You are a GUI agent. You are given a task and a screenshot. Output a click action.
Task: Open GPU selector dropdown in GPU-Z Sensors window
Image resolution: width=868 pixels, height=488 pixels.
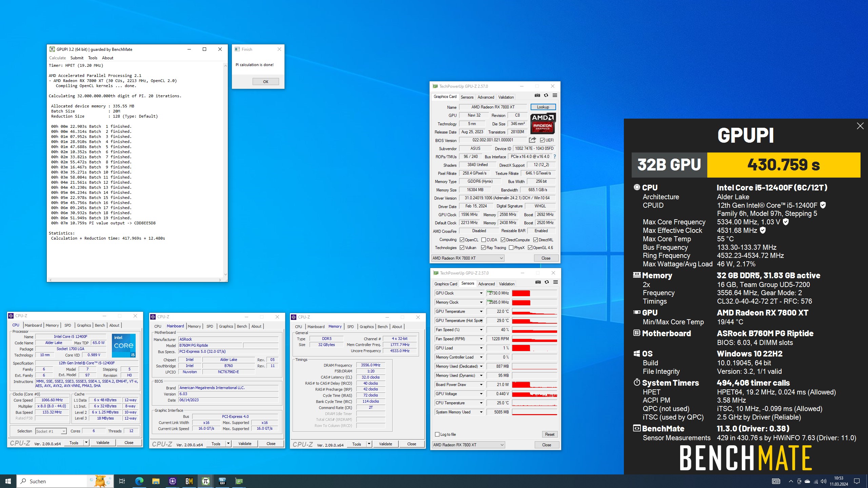click(x=468, y=445)
